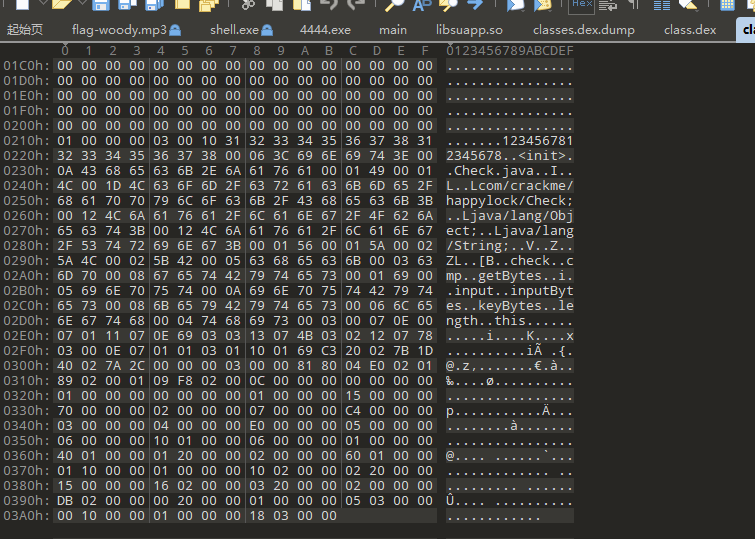Image resolution: width=755 pixels, height=539 pixels.
Task: Toggle word wrap icon in toolbar
Action: pyautogui.click(x=608, y=5)
